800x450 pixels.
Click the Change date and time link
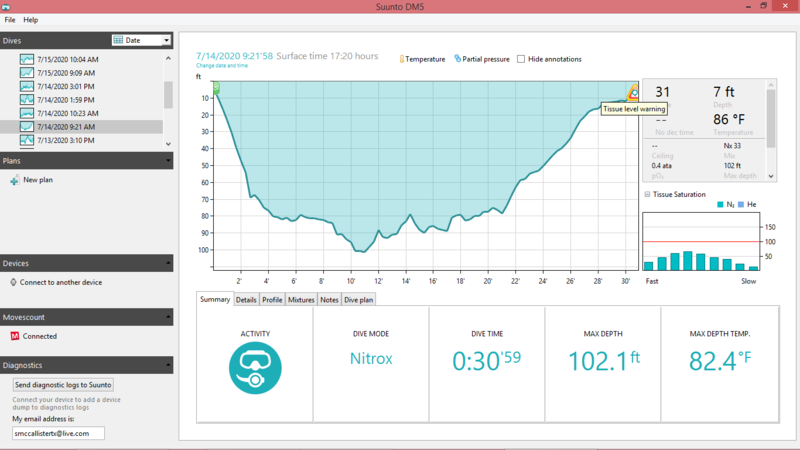pyautogui.click(x=222, y=66)
